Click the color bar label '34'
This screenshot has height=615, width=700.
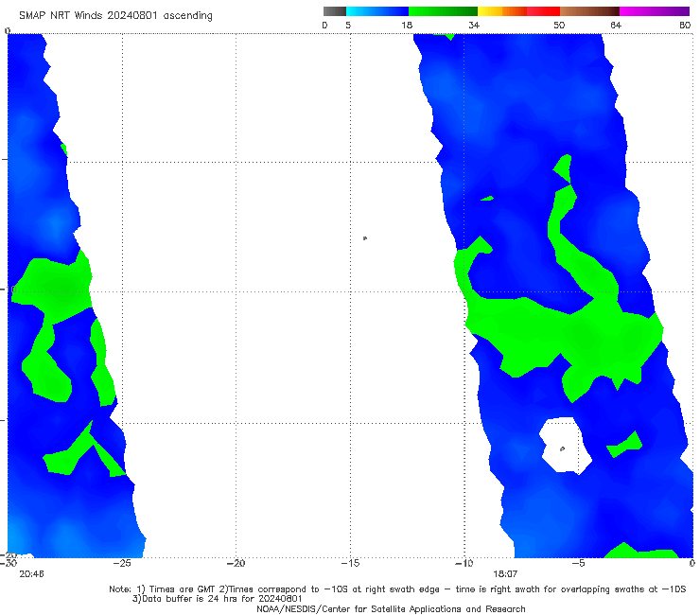[x=474, y=25]
